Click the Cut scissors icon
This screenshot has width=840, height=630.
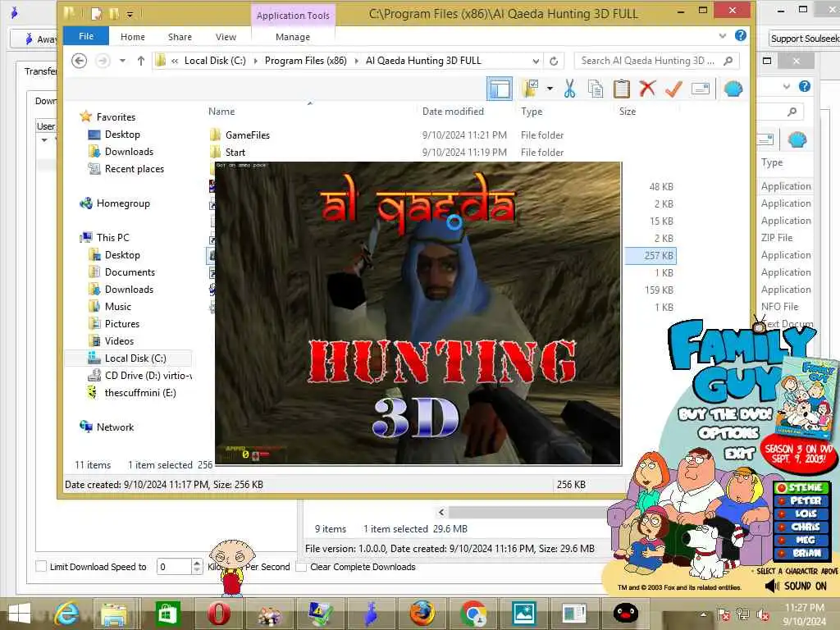569,89
